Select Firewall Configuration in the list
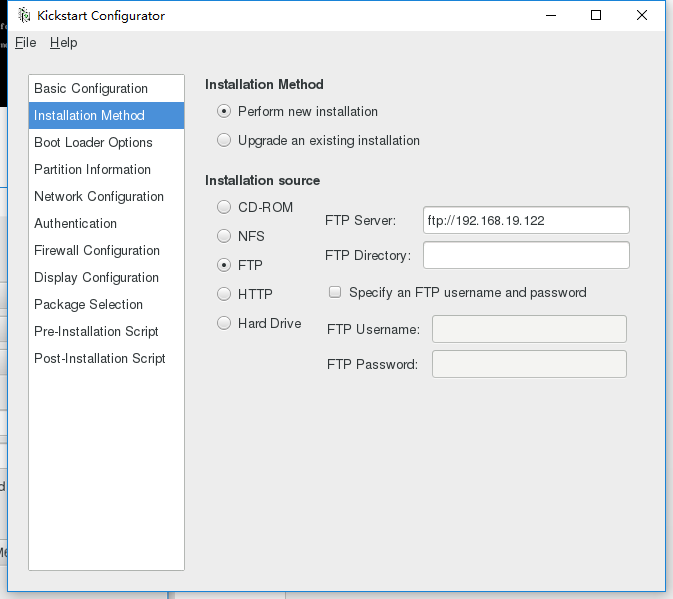 (x=97, y=251)
